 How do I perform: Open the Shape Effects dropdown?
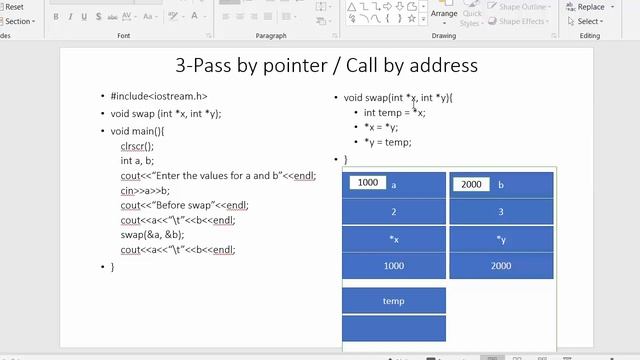pos(519,21)
